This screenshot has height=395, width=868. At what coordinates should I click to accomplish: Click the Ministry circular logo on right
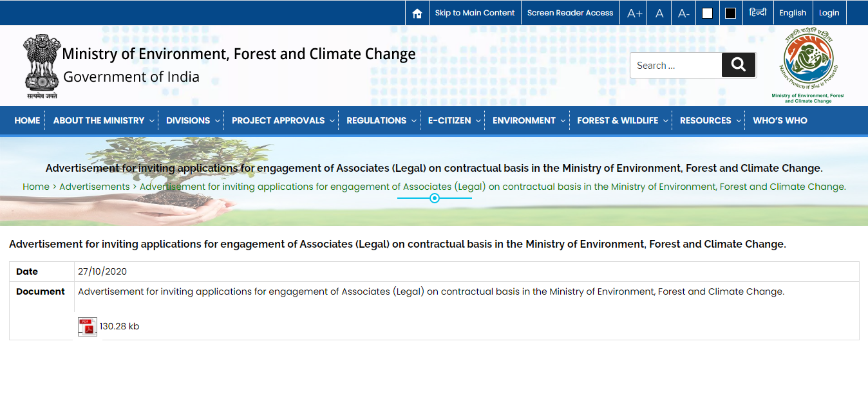point(808,65)
